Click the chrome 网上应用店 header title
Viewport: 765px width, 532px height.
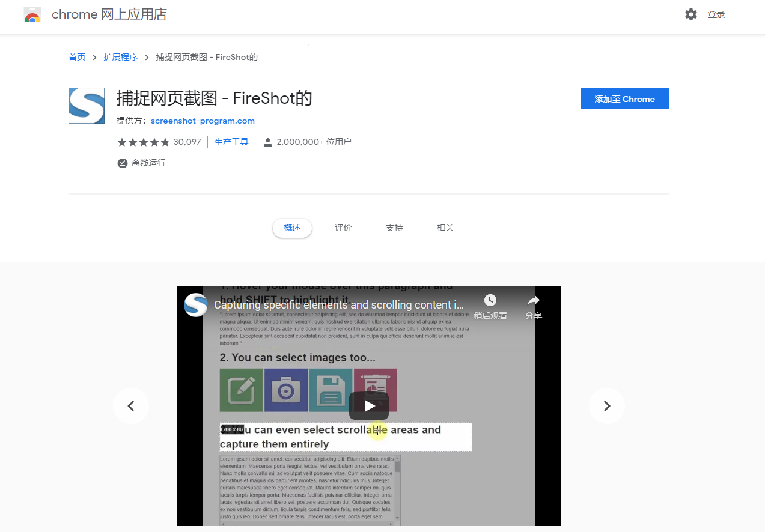pyautogui.click(x=109, y=15)
